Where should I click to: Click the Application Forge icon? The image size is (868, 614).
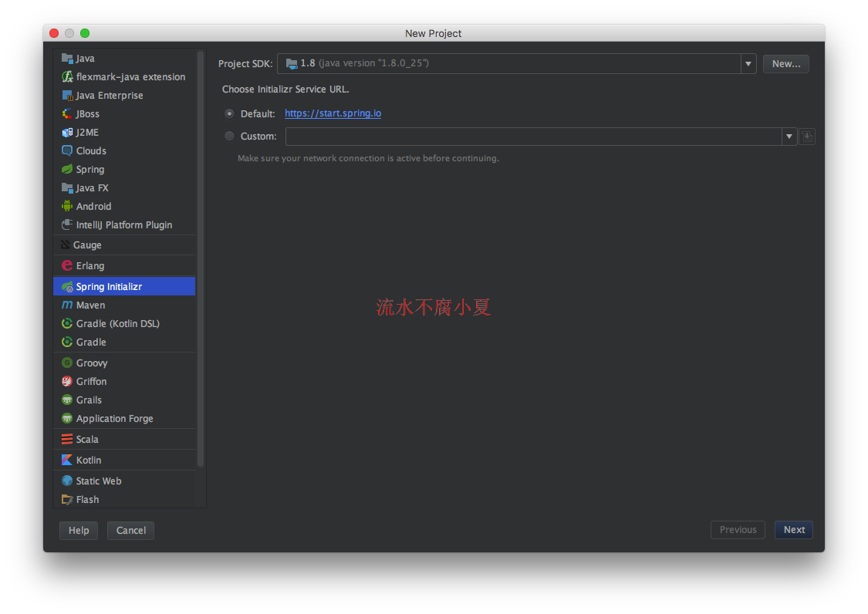tap(67, 419)
